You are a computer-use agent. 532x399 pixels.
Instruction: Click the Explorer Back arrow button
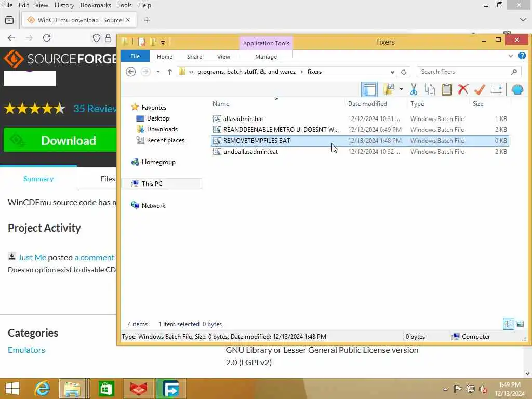130,72
